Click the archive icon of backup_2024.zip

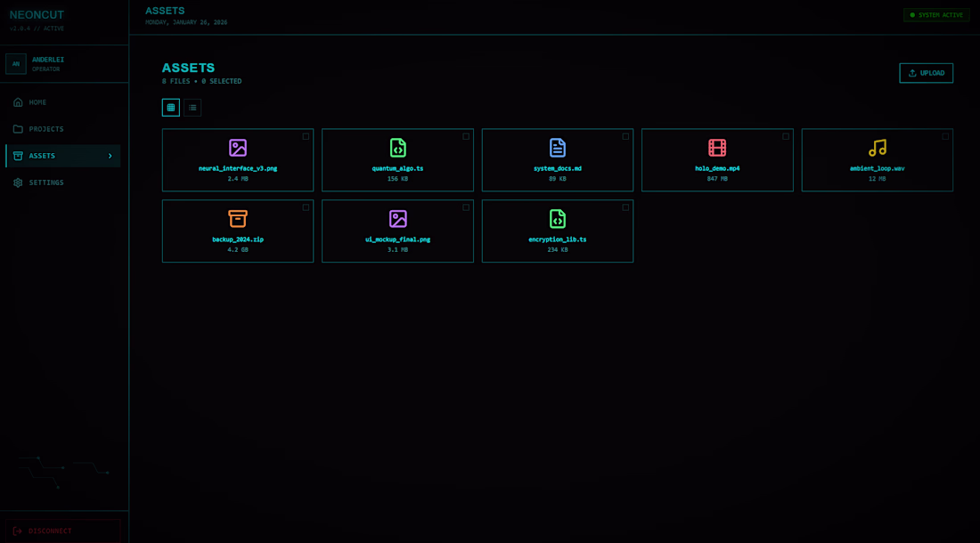238,219
